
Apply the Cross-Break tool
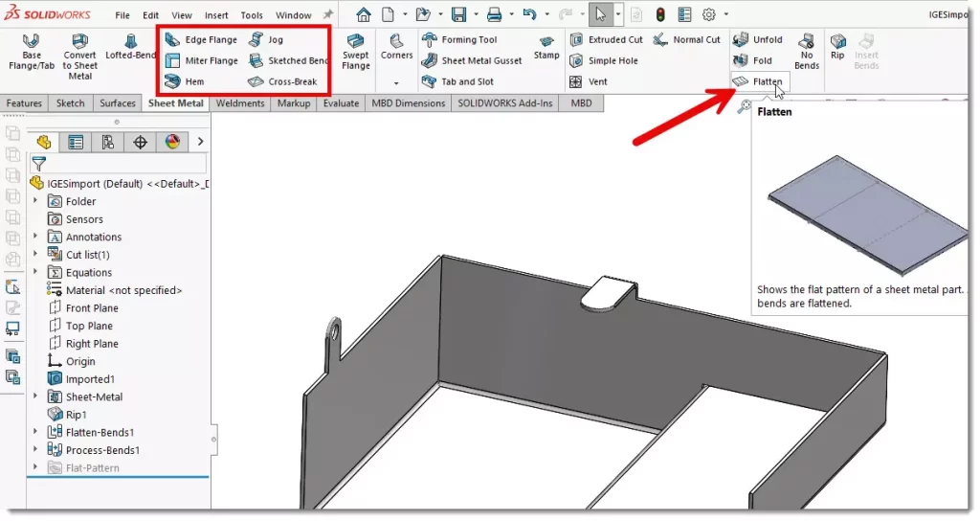(282, 81)
